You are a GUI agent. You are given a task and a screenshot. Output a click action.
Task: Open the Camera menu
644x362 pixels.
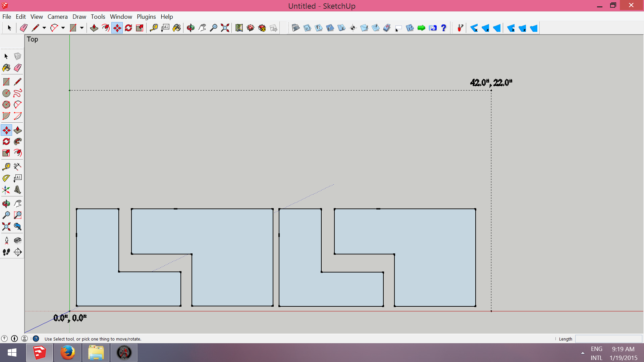[57, 17]
